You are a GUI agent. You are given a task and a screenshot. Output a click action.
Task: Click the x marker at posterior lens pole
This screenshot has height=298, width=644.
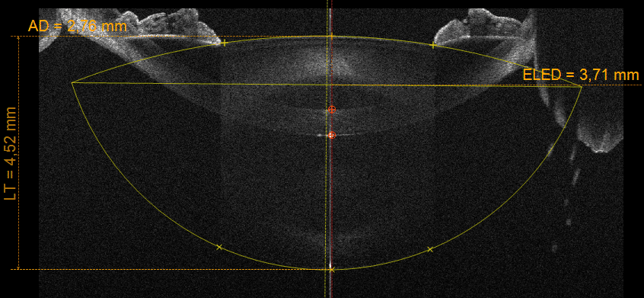332,270
